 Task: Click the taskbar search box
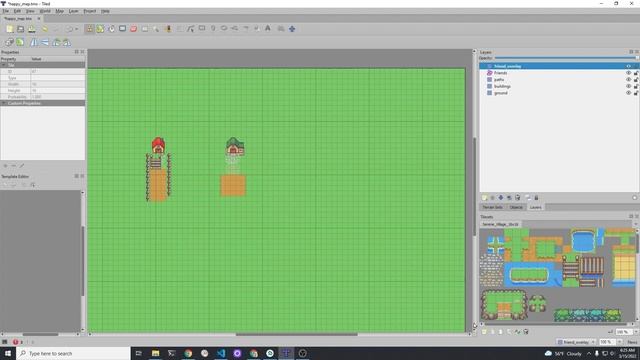click(73, 353)
